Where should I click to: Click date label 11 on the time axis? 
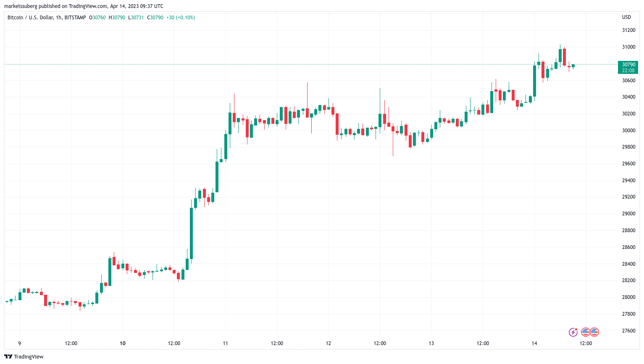click(x=226, y=343)
